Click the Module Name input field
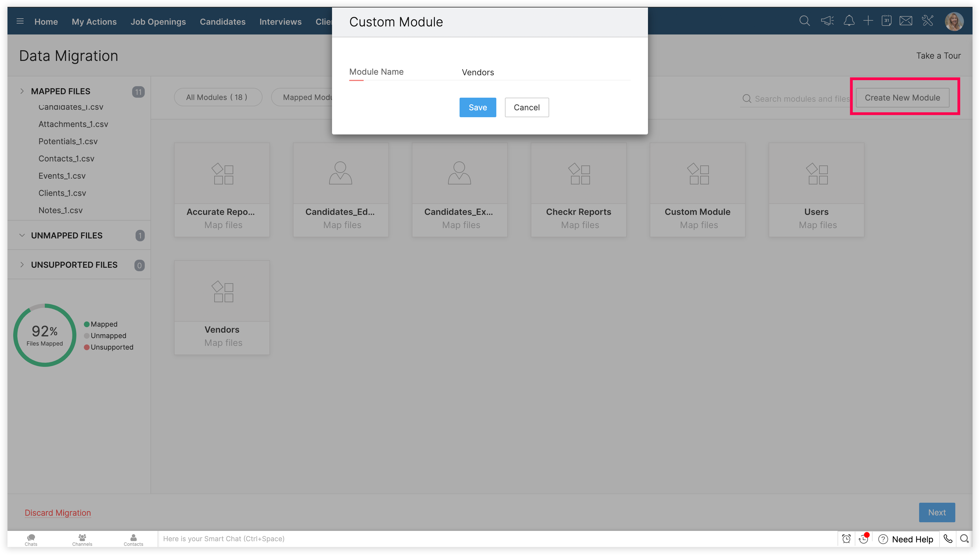The height and width of the screenshot is (555, 980). click(x=545, y=72)
